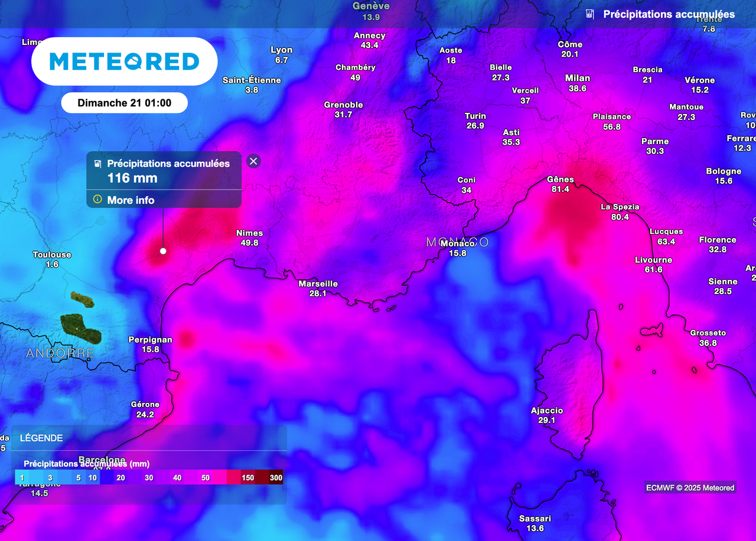Screen dimensions: 756x541
Task: Click top-right Précipitations accumulées label
Action: (669, 14)
